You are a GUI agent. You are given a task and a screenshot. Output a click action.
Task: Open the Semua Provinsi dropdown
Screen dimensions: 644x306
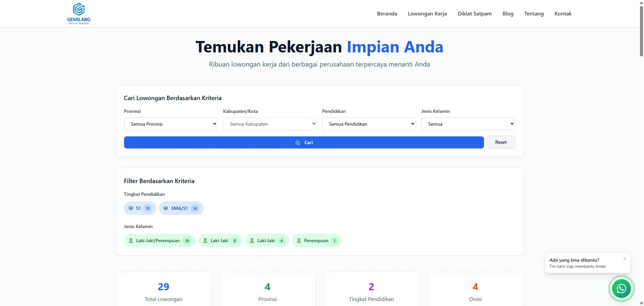coord(171,124)
